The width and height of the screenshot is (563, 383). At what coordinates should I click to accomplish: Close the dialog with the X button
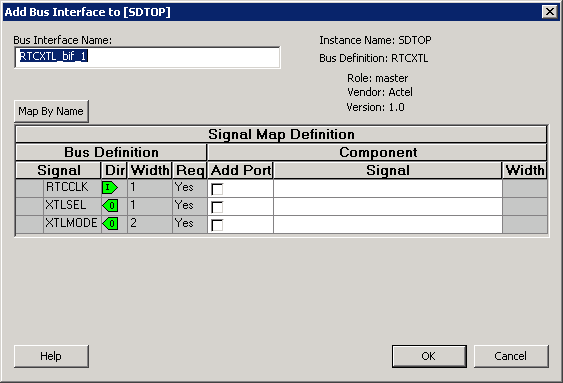(550, 12)
